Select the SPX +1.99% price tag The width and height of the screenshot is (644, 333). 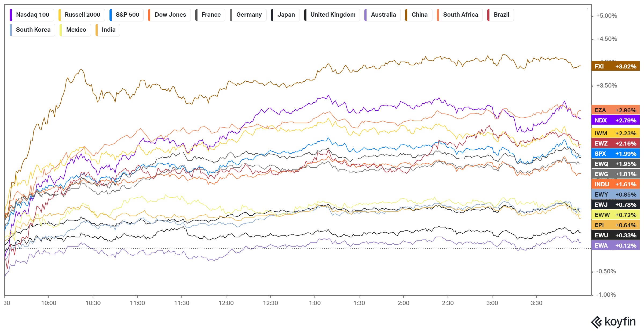[x=615, y=154]
